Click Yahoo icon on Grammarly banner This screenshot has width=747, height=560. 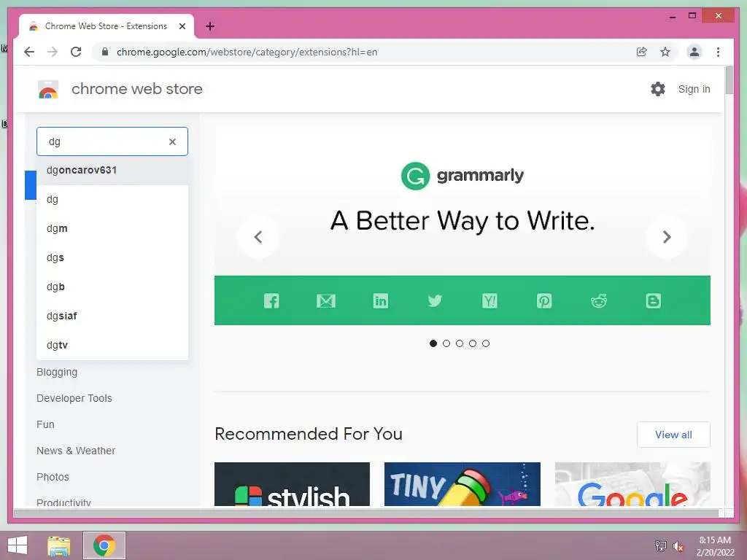(x=489, y=300)
